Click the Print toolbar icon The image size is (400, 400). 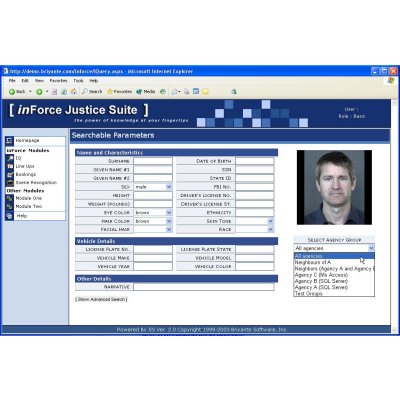point(187,91)
